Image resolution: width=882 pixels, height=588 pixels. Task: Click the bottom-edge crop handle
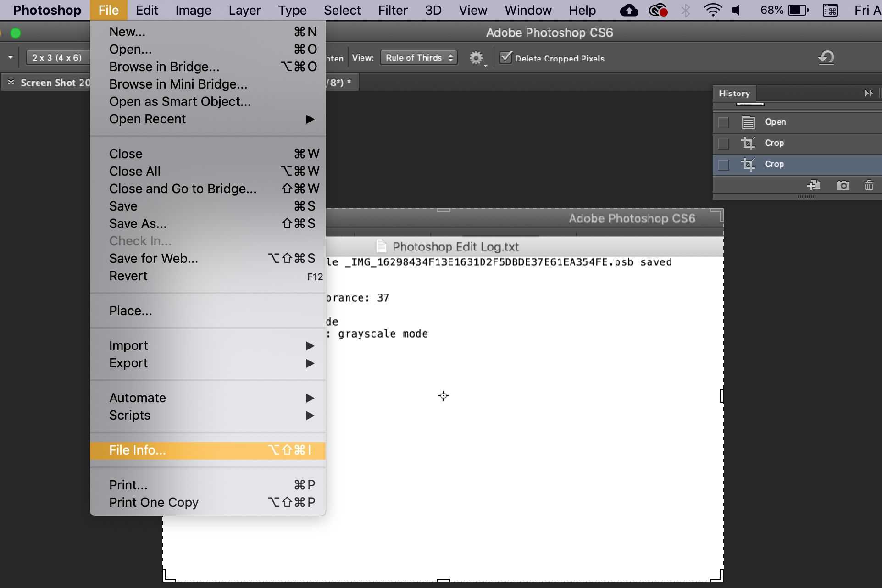pos(443,581)
